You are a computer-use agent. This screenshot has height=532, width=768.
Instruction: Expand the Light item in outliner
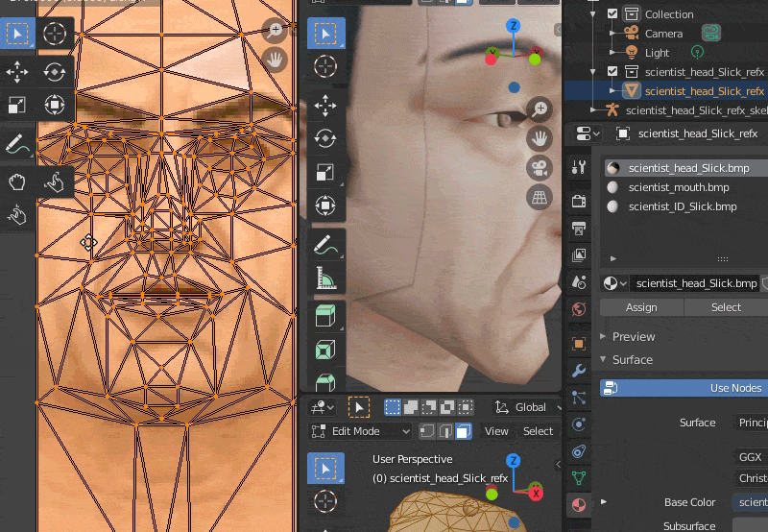coord(612,52)
